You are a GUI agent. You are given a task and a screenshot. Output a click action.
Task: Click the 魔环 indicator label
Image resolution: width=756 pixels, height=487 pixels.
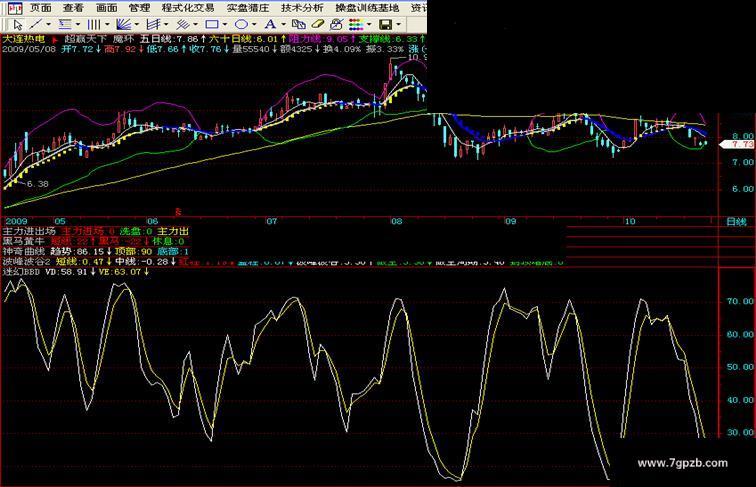point(123,39)
